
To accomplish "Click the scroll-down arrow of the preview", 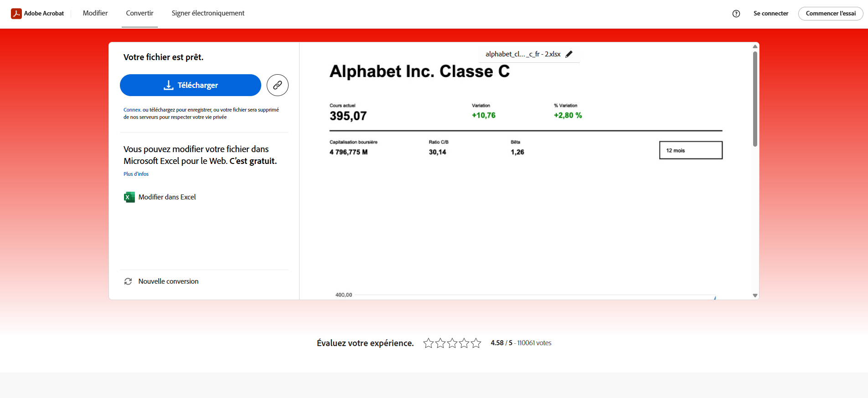I will coord(755,296).
